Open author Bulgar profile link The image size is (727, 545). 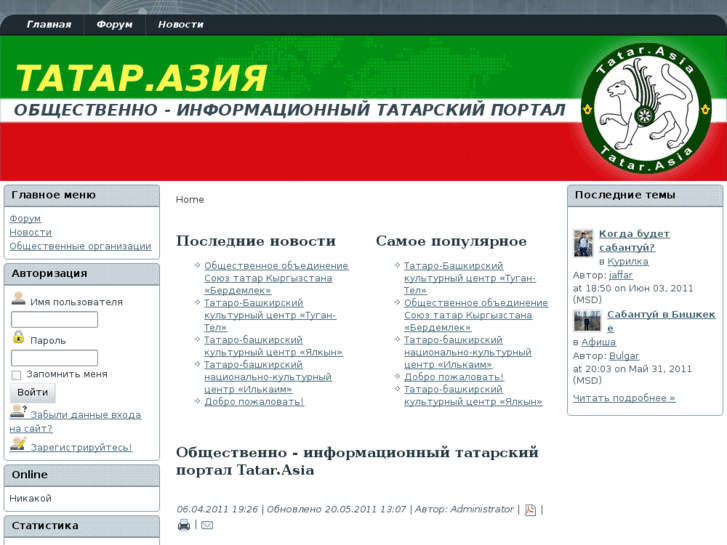[624, 356]
